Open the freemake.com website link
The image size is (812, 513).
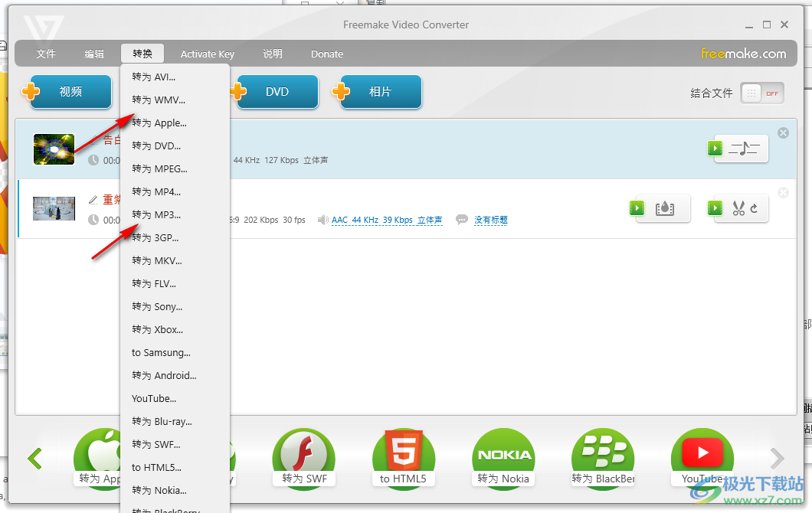[743, 54]
